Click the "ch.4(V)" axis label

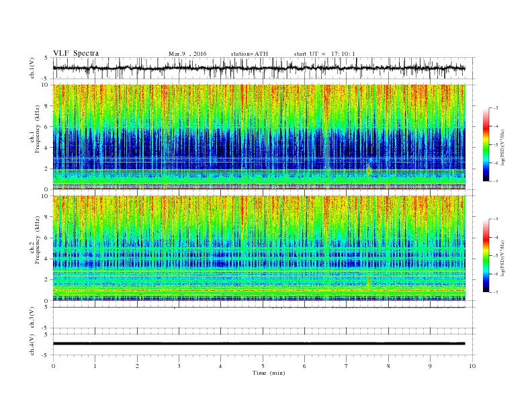32,345
